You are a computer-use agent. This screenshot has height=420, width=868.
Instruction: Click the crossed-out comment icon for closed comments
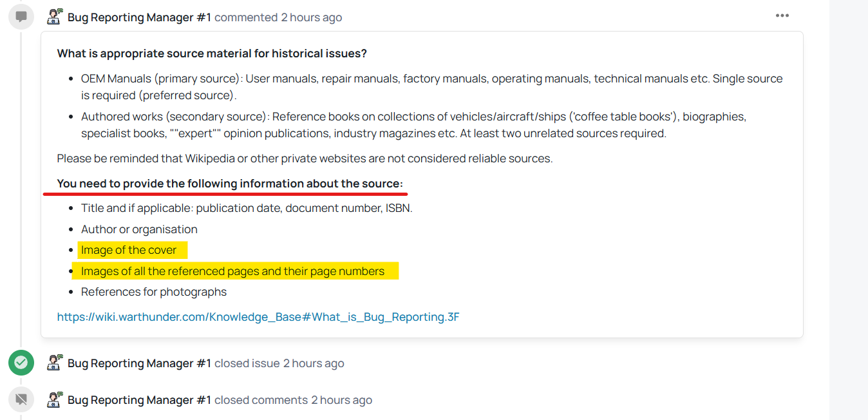click(x=21, y=399)
